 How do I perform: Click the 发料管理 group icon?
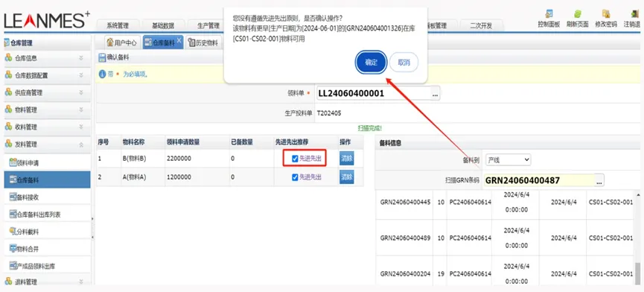click(8, 145)
